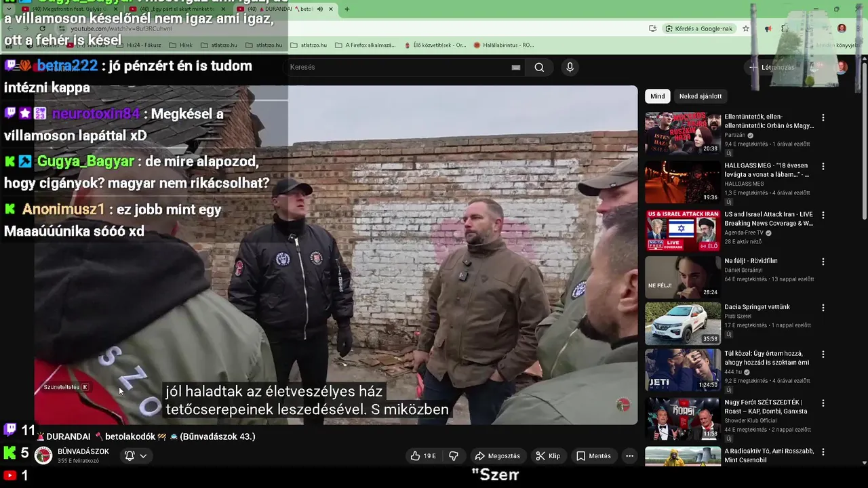Open a new Chrome tab
The image size is (868, 488).
click(347, 9)
